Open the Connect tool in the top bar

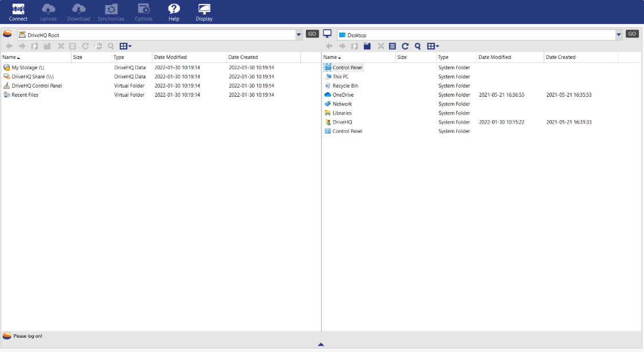coord(18,13)
